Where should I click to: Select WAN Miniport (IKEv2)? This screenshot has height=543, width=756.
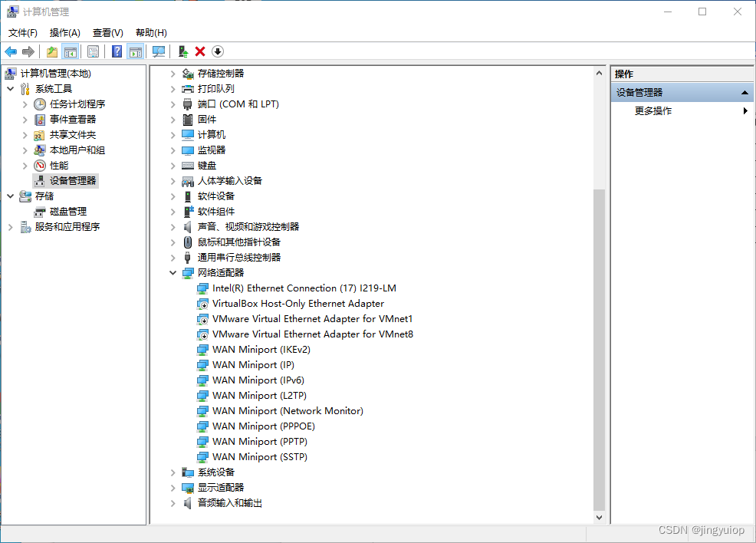261,350
